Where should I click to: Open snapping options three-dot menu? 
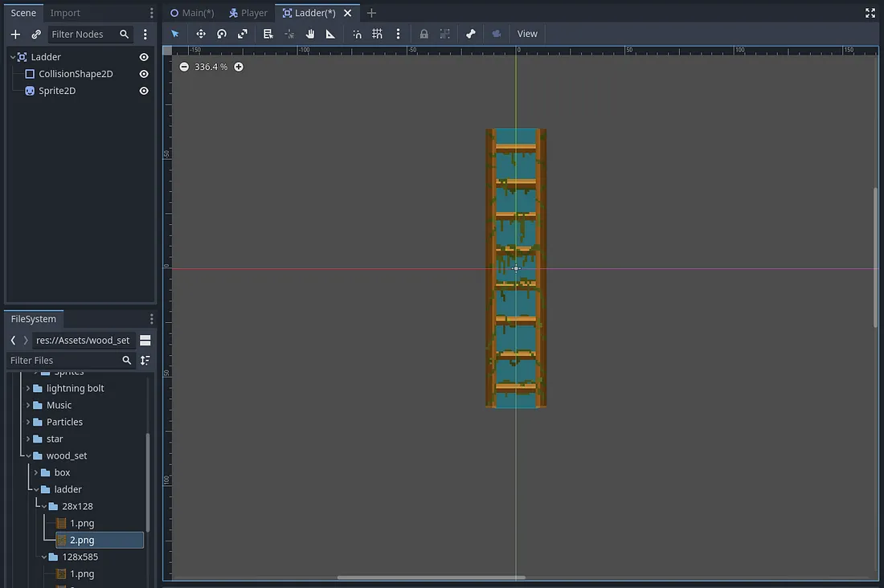(398, 34)
